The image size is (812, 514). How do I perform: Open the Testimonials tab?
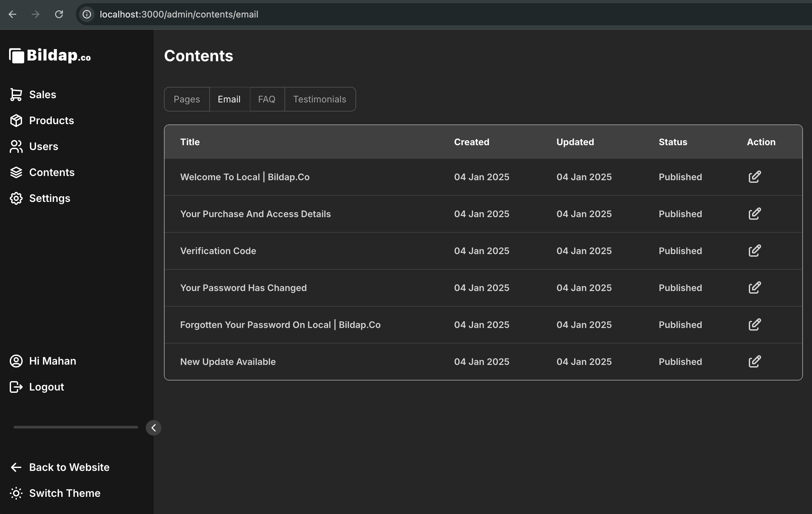click(x=320, y=99)
